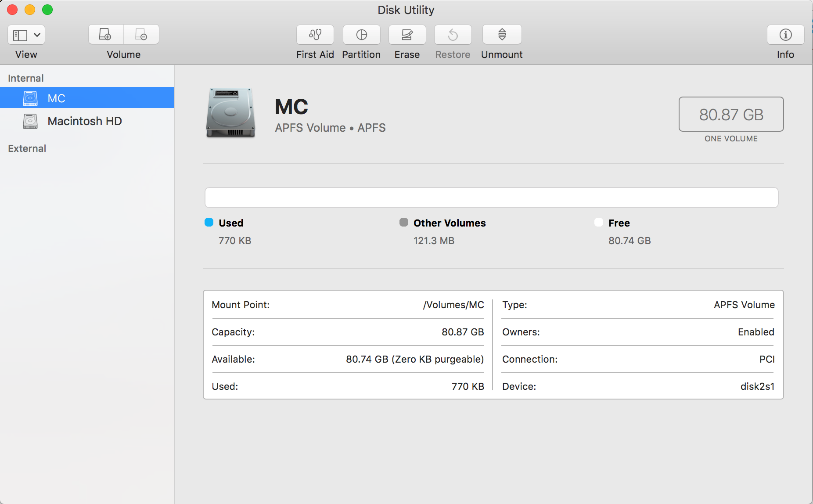
Task: Click the storage usage bar
Action: [491, 198]
